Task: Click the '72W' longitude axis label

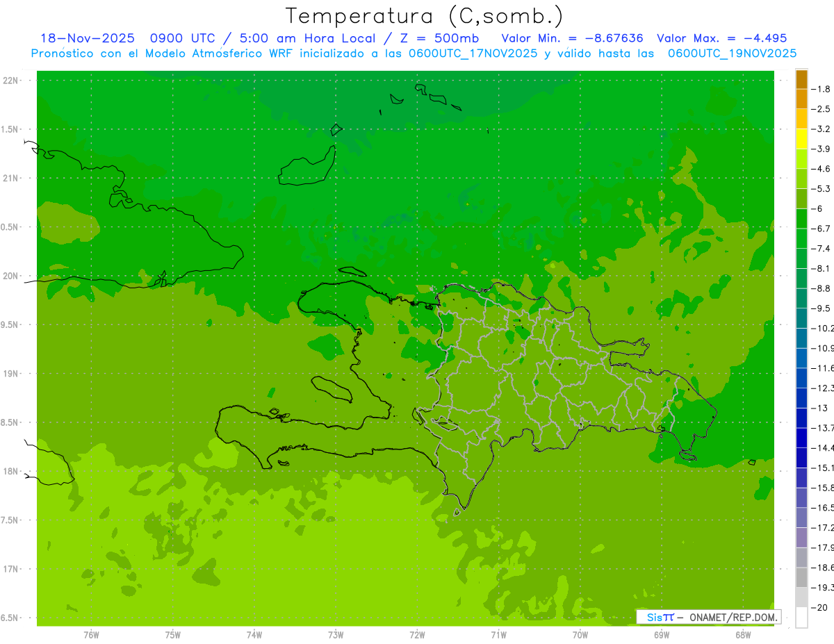Action: pos(417,634)
